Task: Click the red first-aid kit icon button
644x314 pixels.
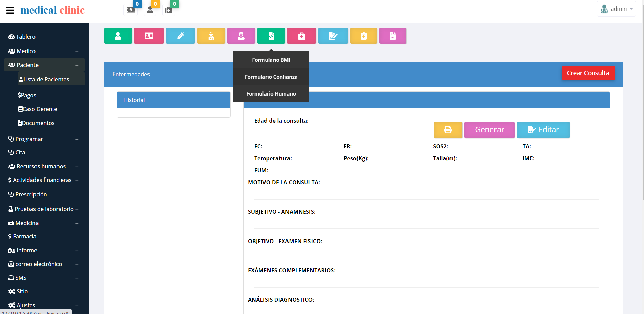Action: [301, 36]
